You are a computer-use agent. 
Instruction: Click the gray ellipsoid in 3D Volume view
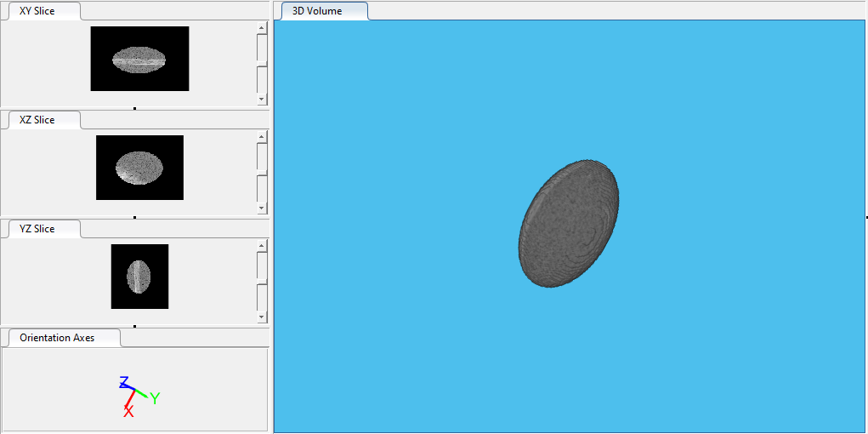pos(569,223)
